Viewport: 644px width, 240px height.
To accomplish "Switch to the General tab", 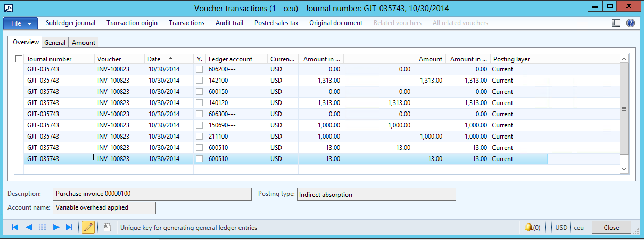I will coord(55,43).
